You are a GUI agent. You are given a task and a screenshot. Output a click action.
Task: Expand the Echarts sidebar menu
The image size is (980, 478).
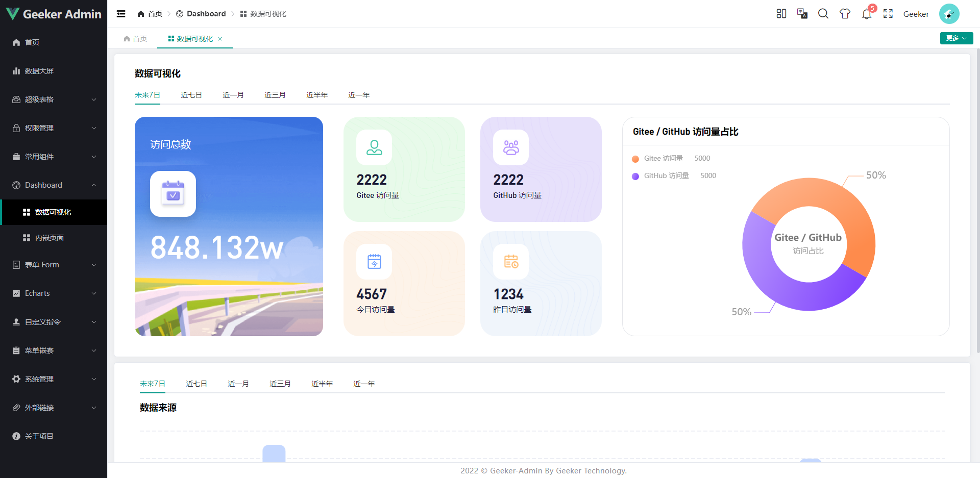click(x=54, y=293)
